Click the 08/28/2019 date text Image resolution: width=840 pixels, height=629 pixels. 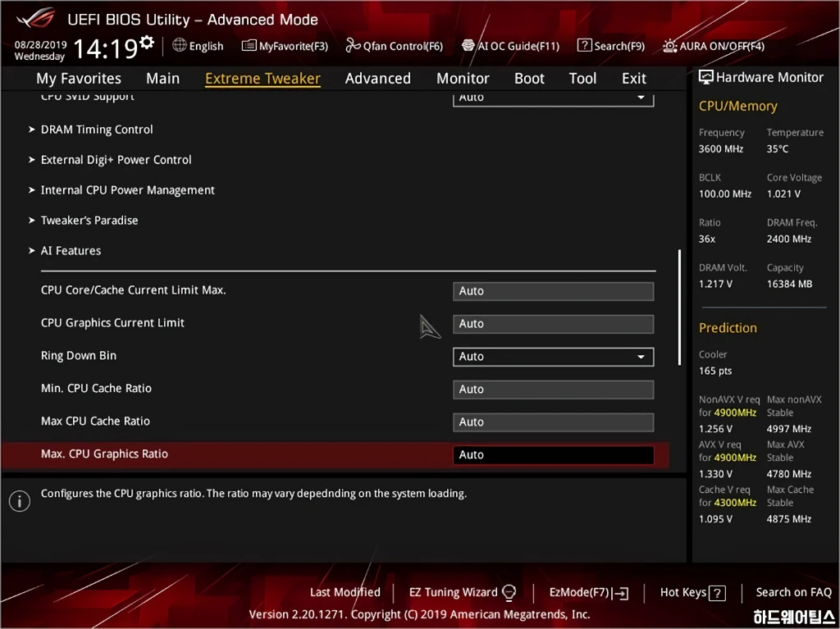click(x=41, y=44)
